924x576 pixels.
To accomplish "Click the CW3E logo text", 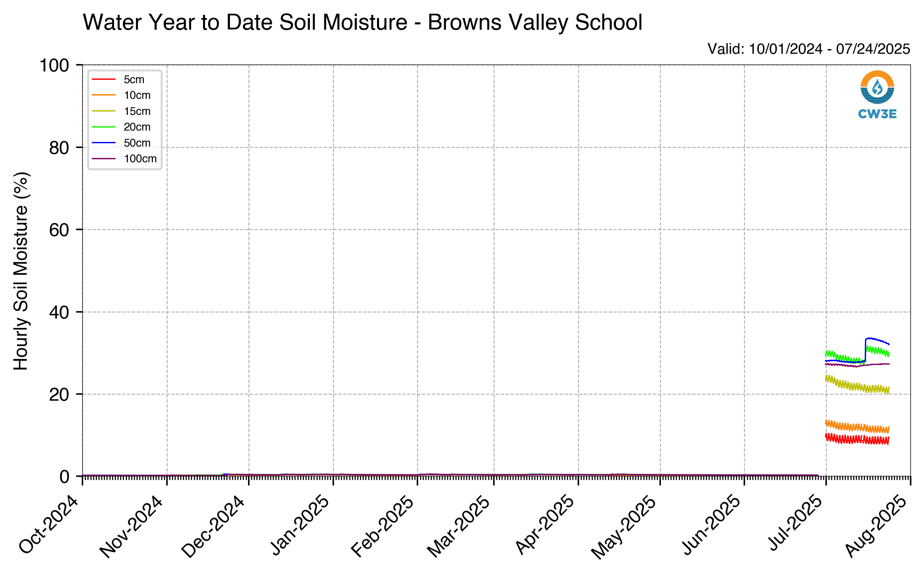I will (x=877, y=114).
